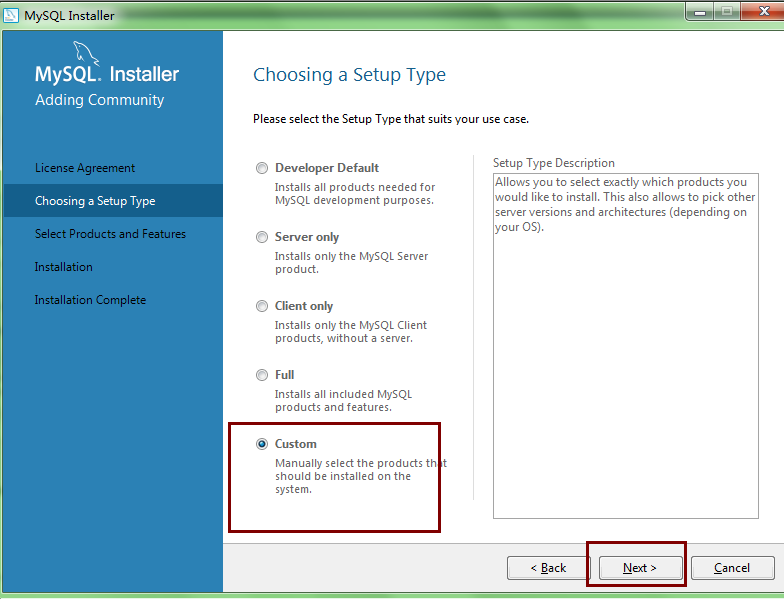Viewport: 784px width, 599px height.
Task: Select the Developer Default radio button
Action: click(x=262, y=168)
